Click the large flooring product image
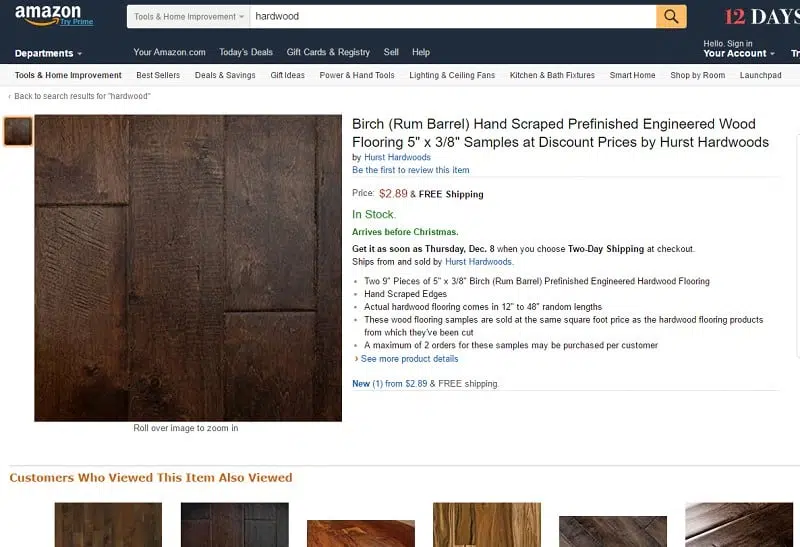Screen dimensions: 800x547 pos(188,267)
